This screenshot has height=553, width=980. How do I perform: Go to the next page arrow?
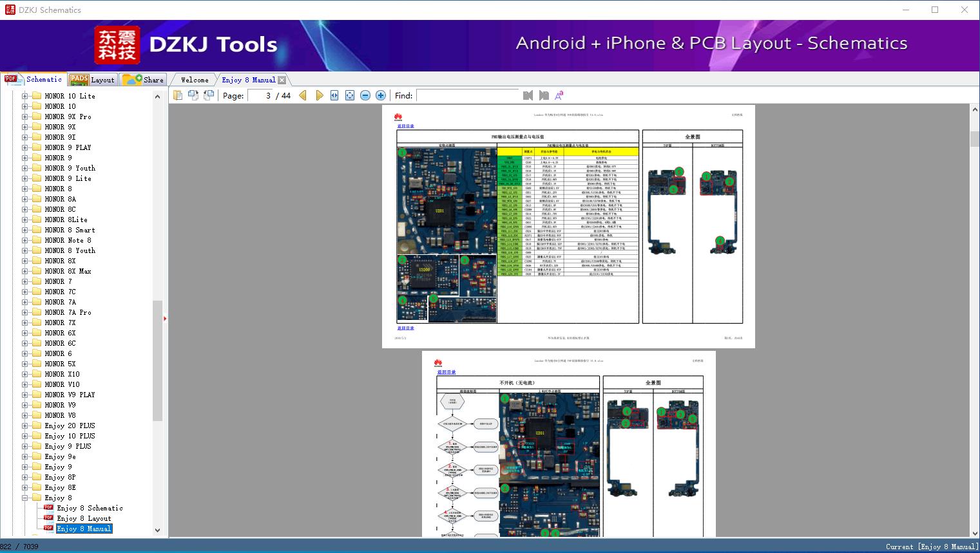tap(319, 95)
